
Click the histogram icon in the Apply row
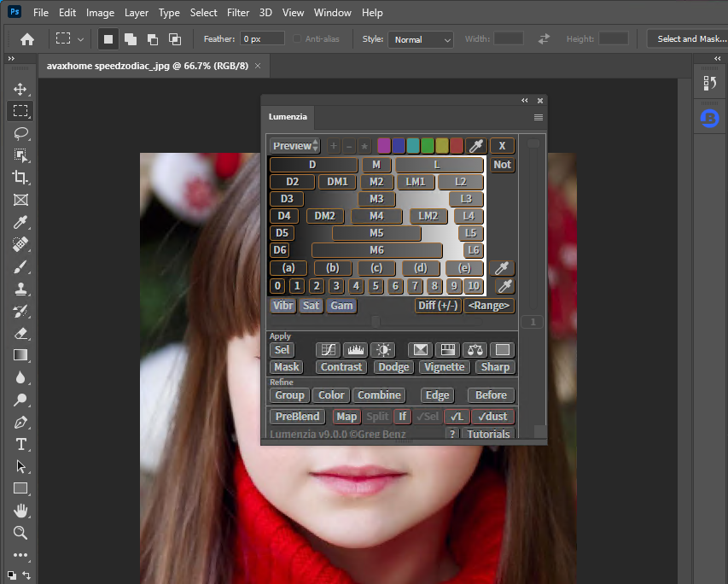[x=355, y=349]
